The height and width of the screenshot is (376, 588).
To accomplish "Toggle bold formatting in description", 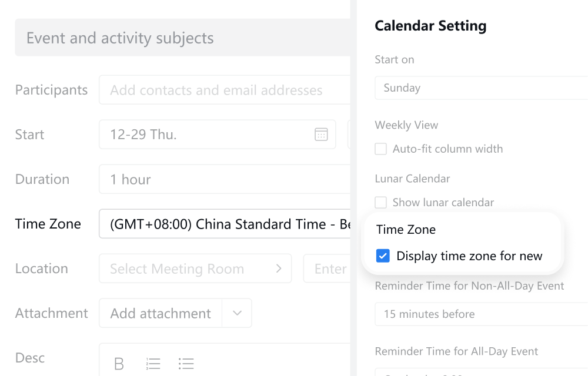I will (x=119, y=364).
